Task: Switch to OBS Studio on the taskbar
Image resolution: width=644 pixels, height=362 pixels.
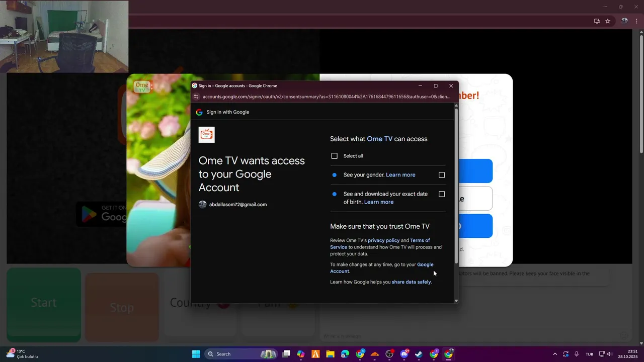Action: click(x=389, y=354)
